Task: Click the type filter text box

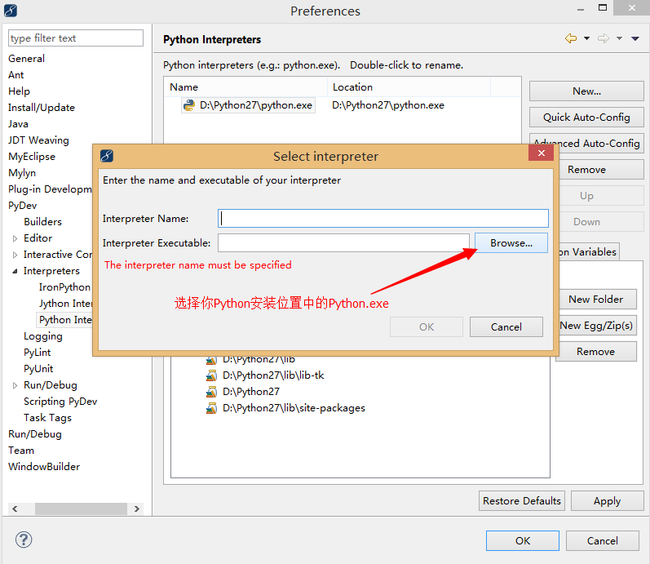Action: [x=76, y=38]
